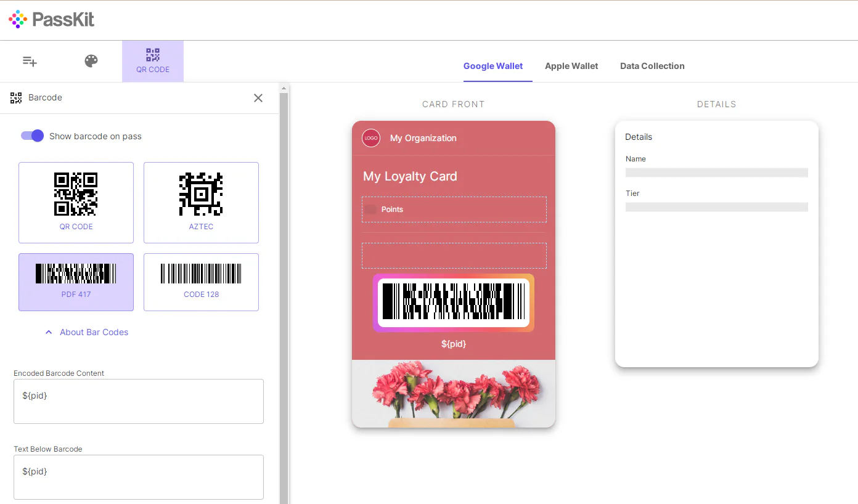This screenshot has width=858, height=504.
Task: Close the Barcode panel
Action: (258, 98)
